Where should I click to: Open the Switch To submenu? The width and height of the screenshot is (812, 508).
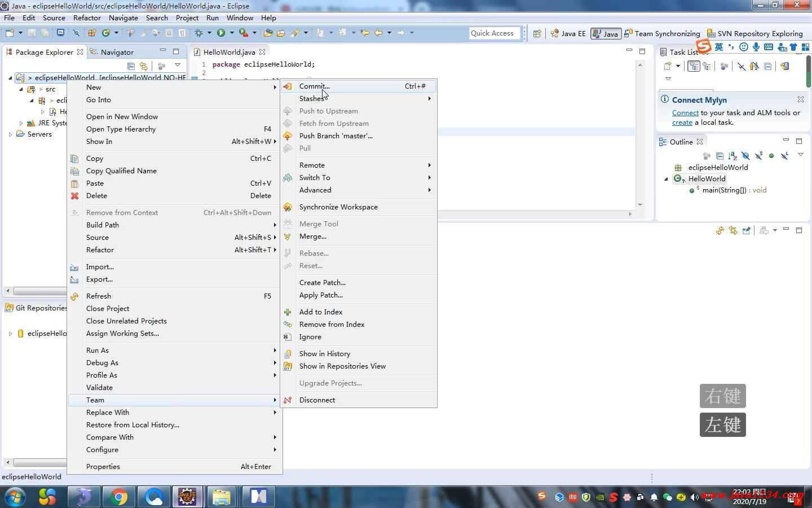(x=359, y=178)
